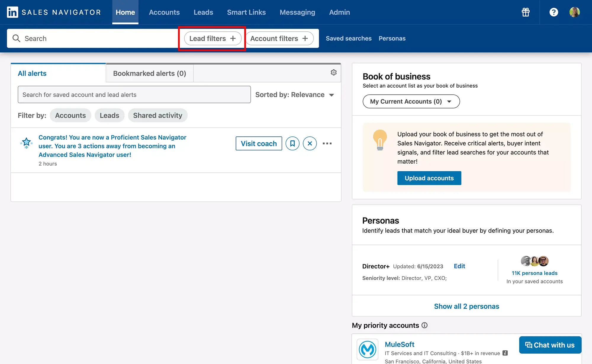Click the bookmark icon on alert
This screenshot has height=364, width=592.
pos(292,143)
